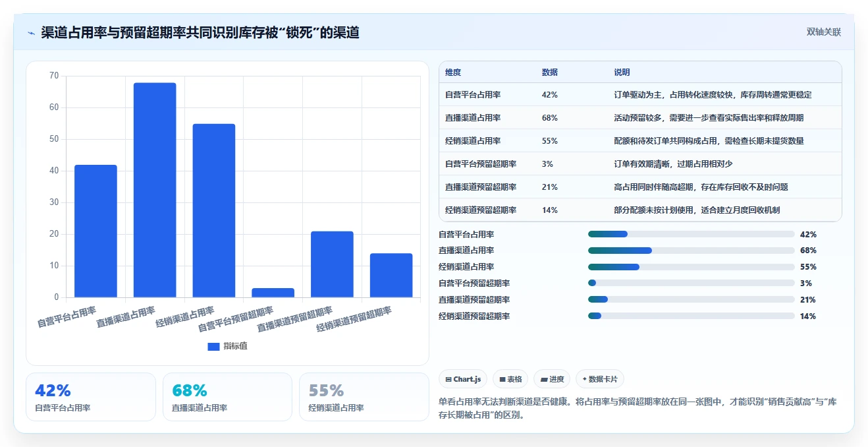Click the 14% value in table
Screen dimensions: 868x447
(x=550, y=210)
